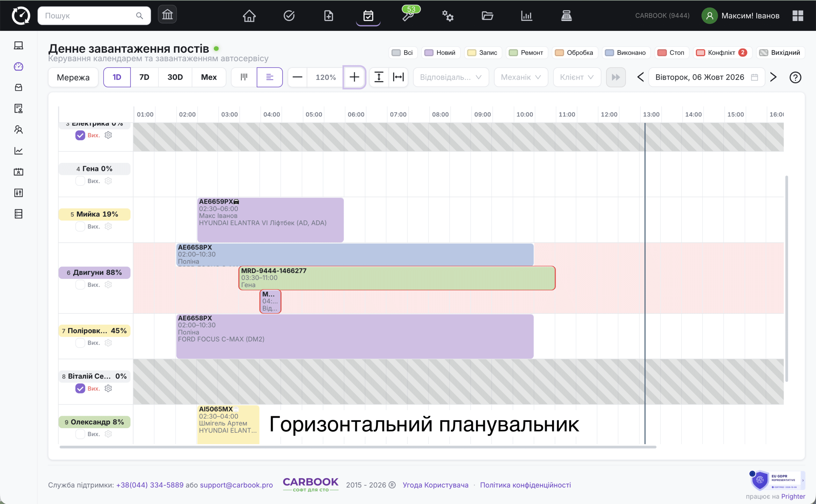The image size is (816, 504).
Task: Switch to 30D view tab
Action: 175,77
